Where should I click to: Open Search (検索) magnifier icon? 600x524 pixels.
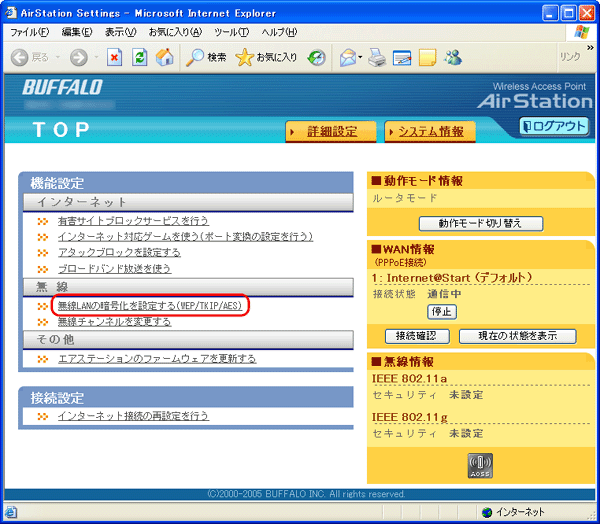pyautogui.click(x=195, y=57)
